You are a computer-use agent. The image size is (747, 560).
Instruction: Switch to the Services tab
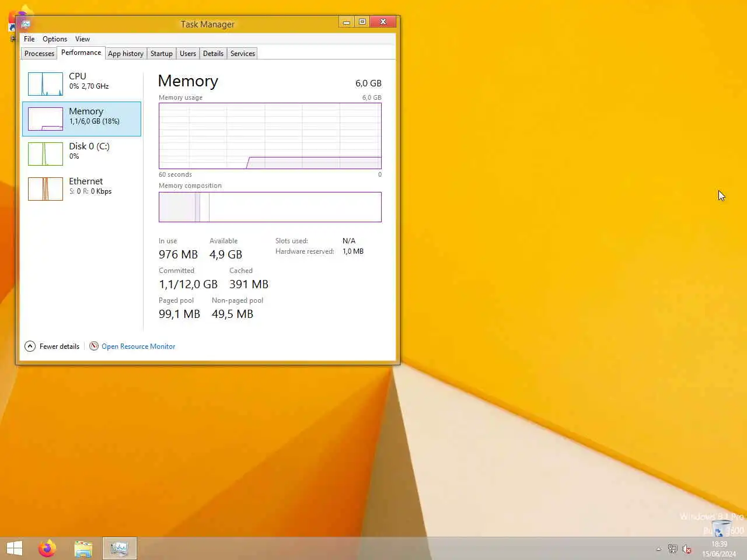tap(243, 54)
